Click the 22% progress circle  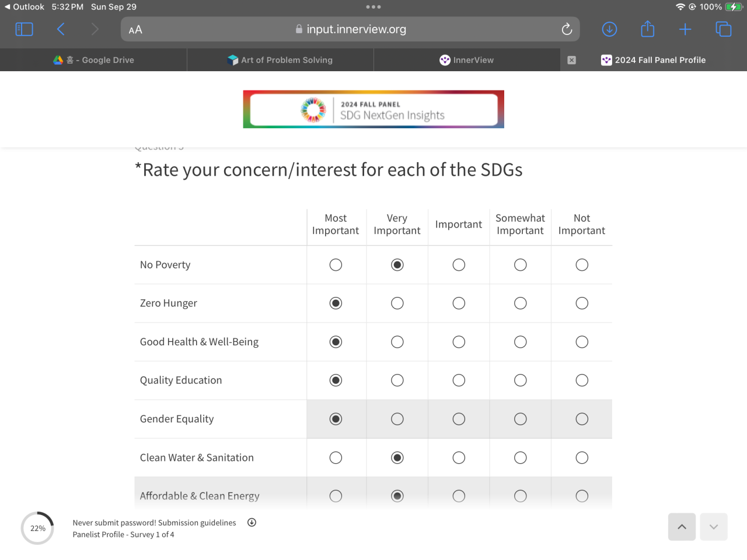click(x=37, y=528)
